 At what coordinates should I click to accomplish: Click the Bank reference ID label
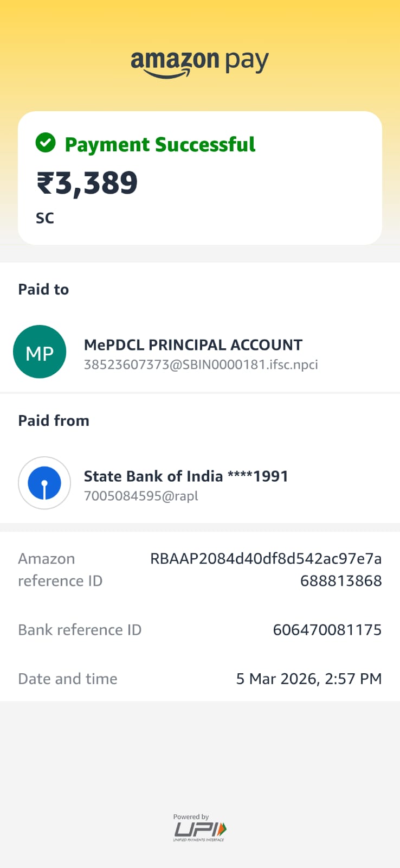point(80,630)
